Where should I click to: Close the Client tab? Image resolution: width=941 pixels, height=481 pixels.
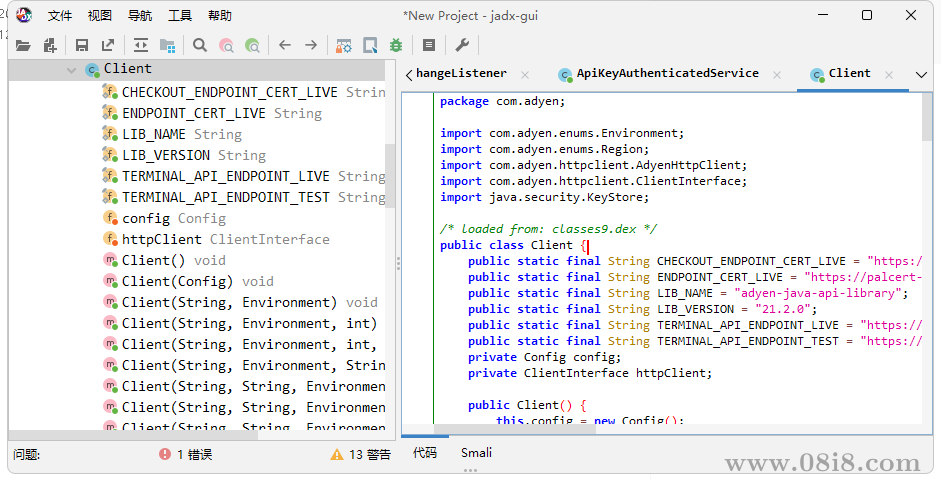[x=889, y=75]
